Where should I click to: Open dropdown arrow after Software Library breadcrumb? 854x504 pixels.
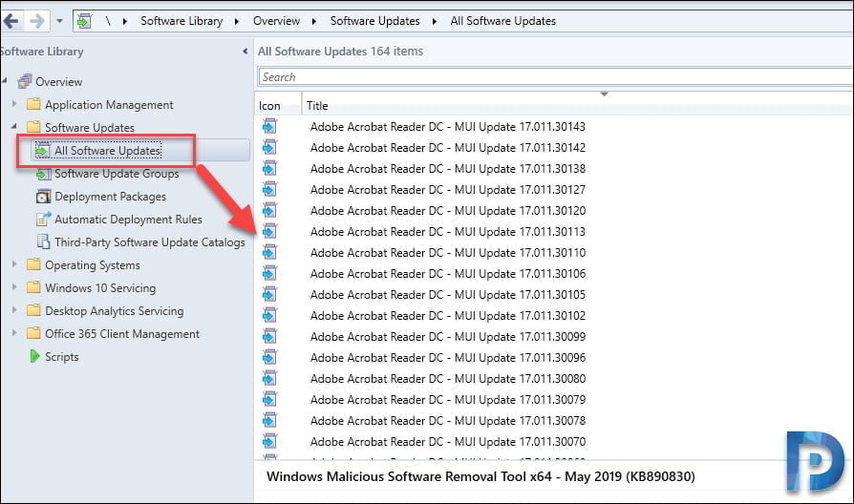237,21
